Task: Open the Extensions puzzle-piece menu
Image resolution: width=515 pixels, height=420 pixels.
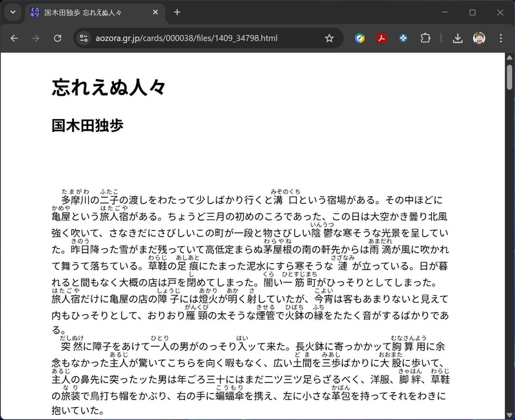Action: click(426, 39)
